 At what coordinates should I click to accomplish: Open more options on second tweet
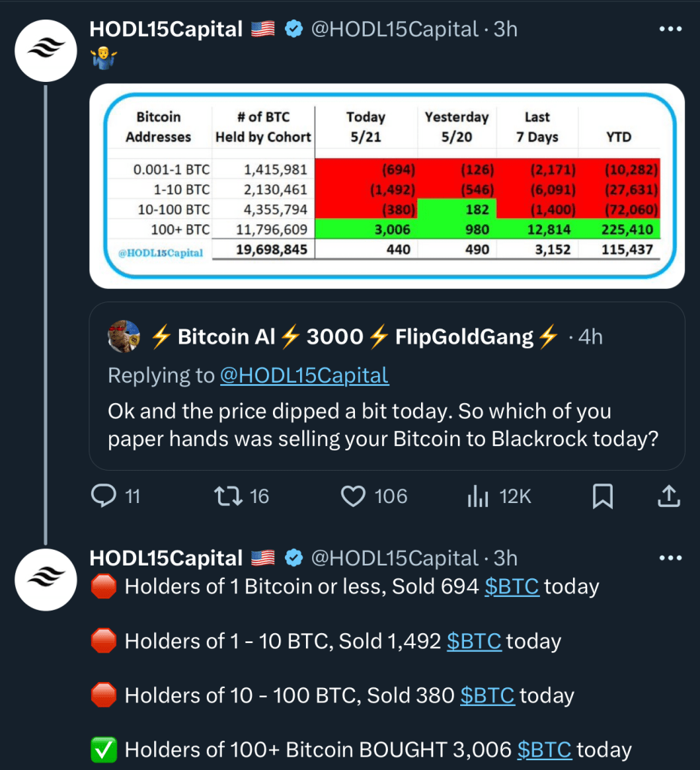pos(669,559)
